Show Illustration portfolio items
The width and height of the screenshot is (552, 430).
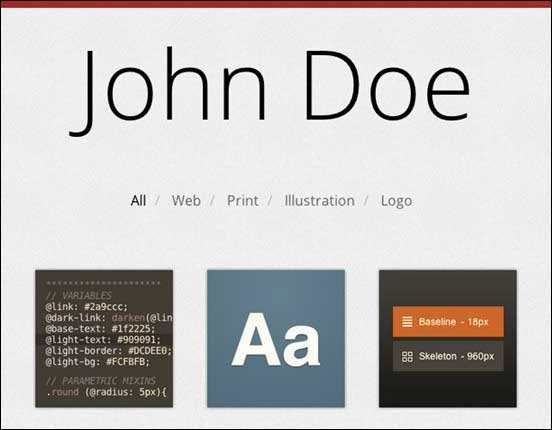tap(319, 201)
